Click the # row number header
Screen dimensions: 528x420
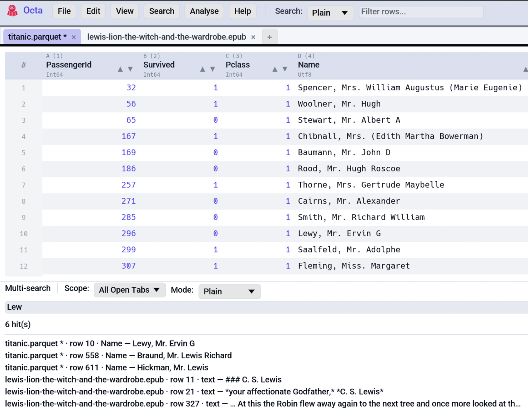[24, 65]
